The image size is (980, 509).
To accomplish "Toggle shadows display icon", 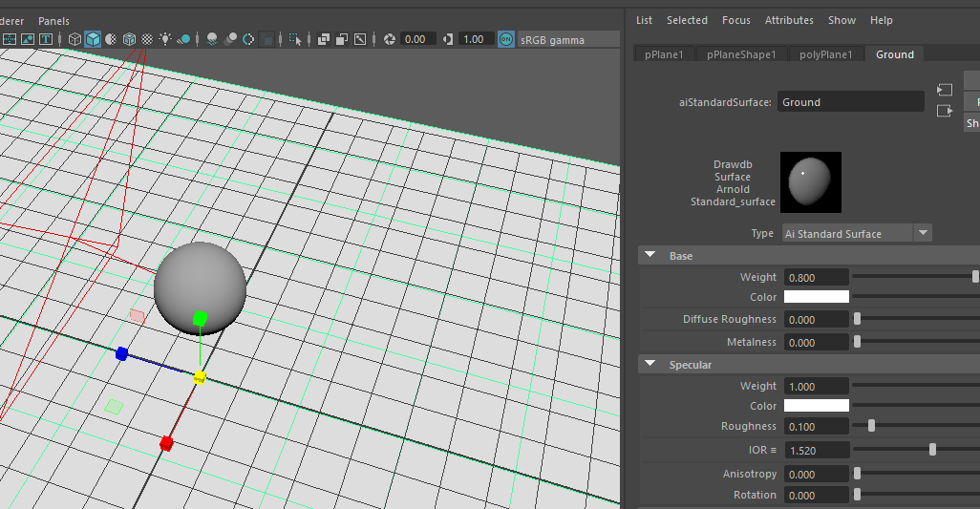I will pos(183,39).
